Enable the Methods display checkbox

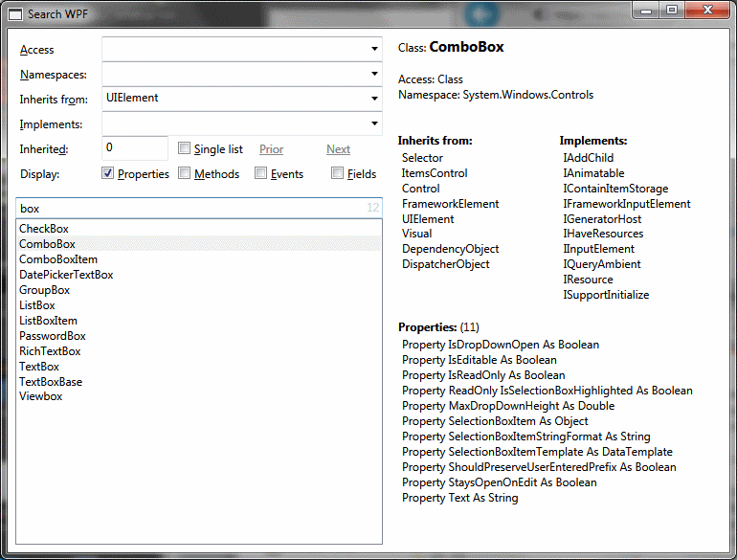click(x=184, y=173)
